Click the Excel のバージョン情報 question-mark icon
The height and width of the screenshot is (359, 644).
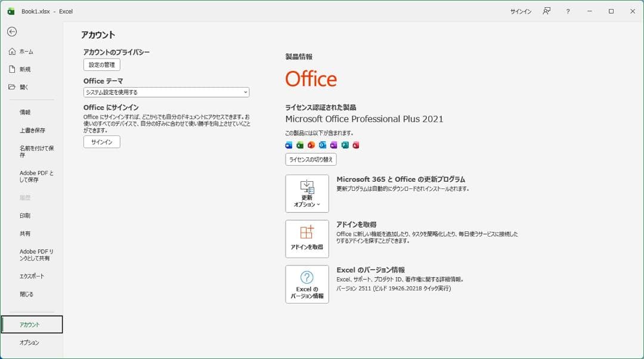308,277
